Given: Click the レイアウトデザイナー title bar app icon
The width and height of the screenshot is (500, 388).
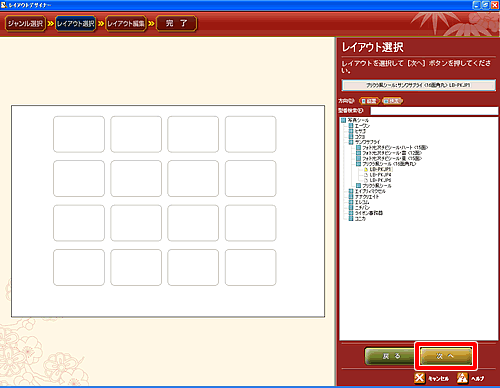Looking at the screenshot, I should point(4,5).
